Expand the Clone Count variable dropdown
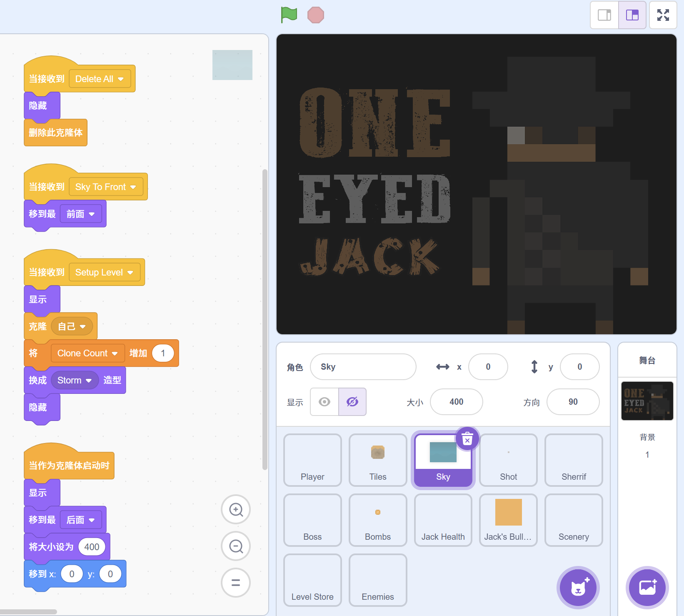The image size is (684, 616). coord(115,353)
